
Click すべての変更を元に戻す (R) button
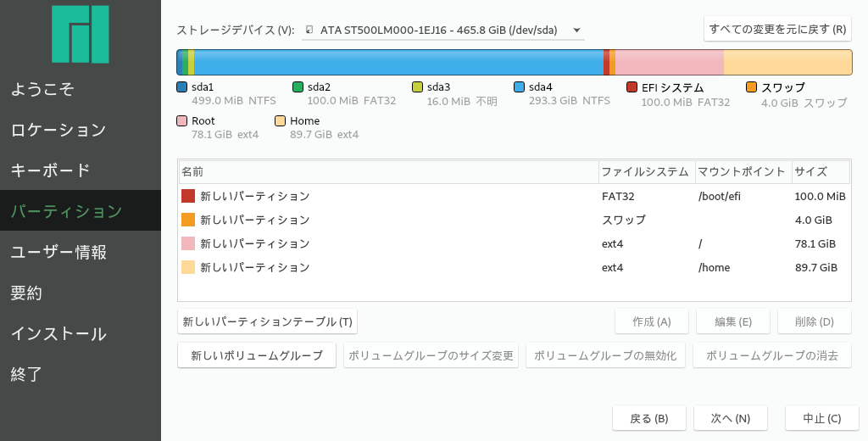point(777,30)
